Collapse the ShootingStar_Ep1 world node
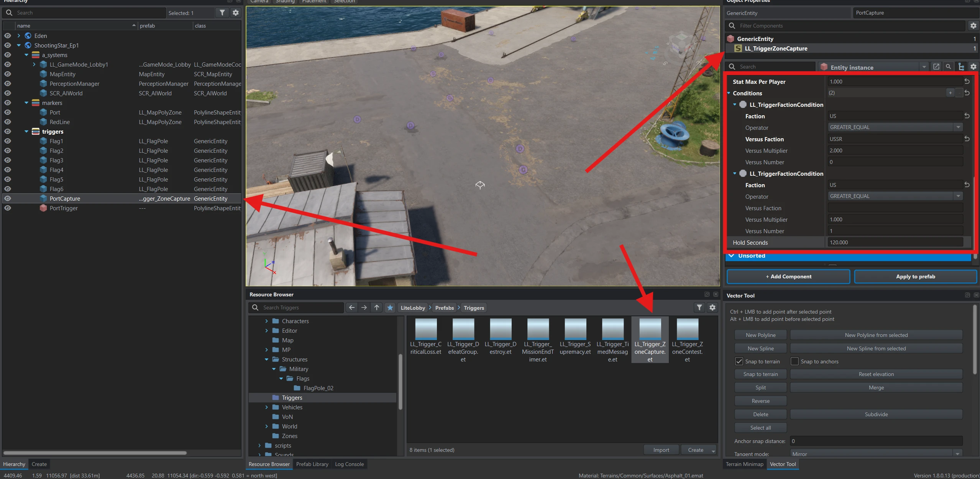 [19, 45]
